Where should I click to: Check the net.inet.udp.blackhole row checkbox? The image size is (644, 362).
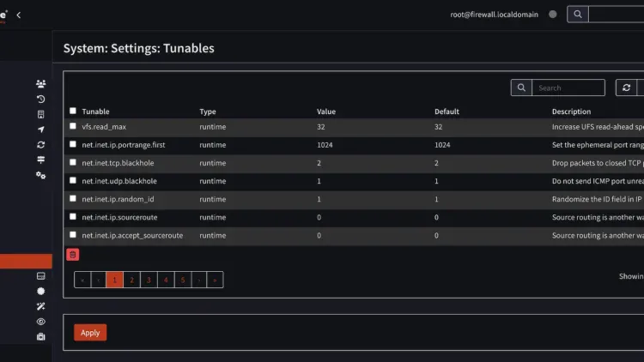click(x=73, y=180)
